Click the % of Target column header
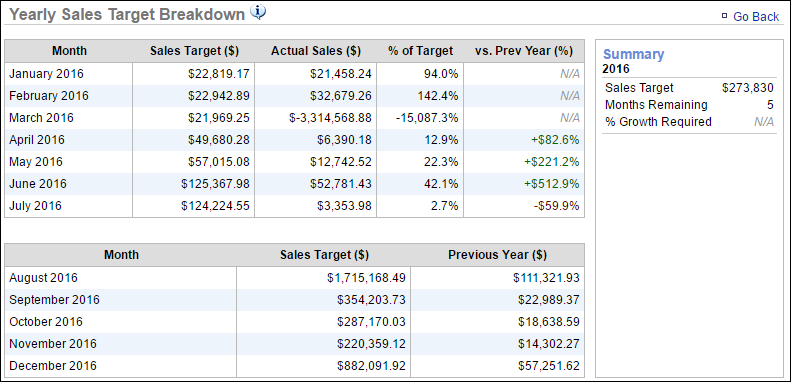Viewport: 792px width, 382px height. [420, 51]
